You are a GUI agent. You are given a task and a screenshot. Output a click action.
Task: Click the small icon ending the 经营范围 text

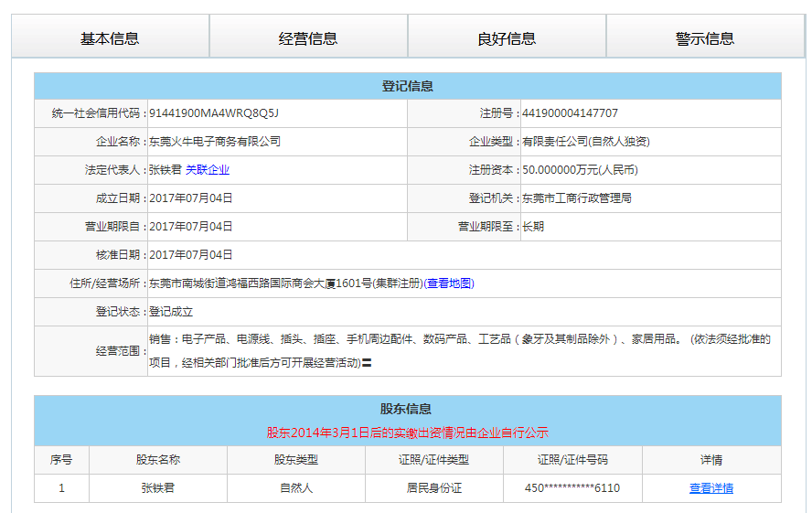[367, 363]
